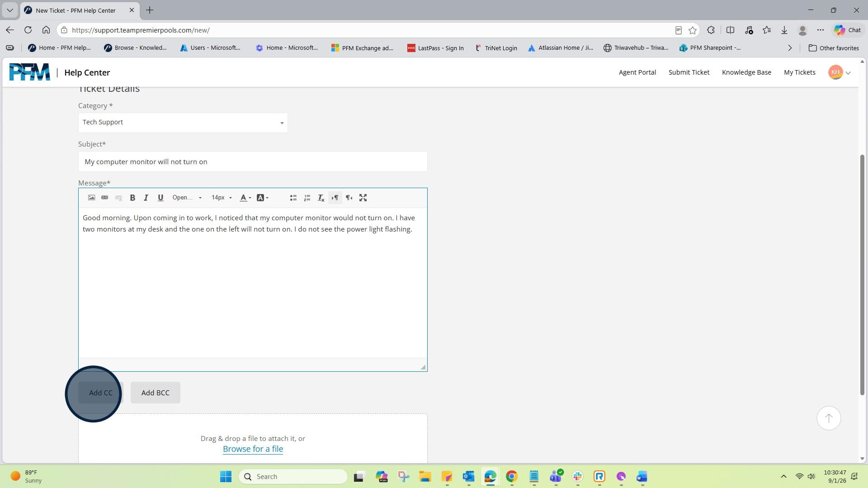Add this page to favorites star icon

(x=692, y=30)
